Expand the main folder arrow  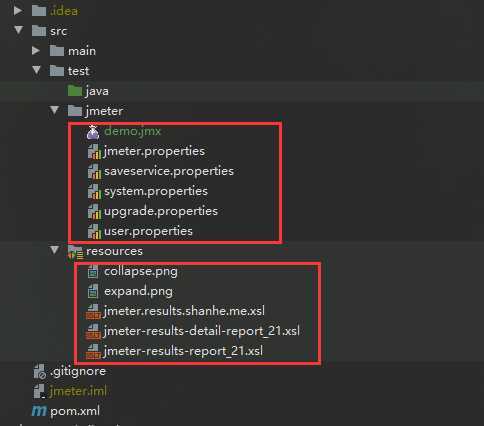(x=36, y=51)
